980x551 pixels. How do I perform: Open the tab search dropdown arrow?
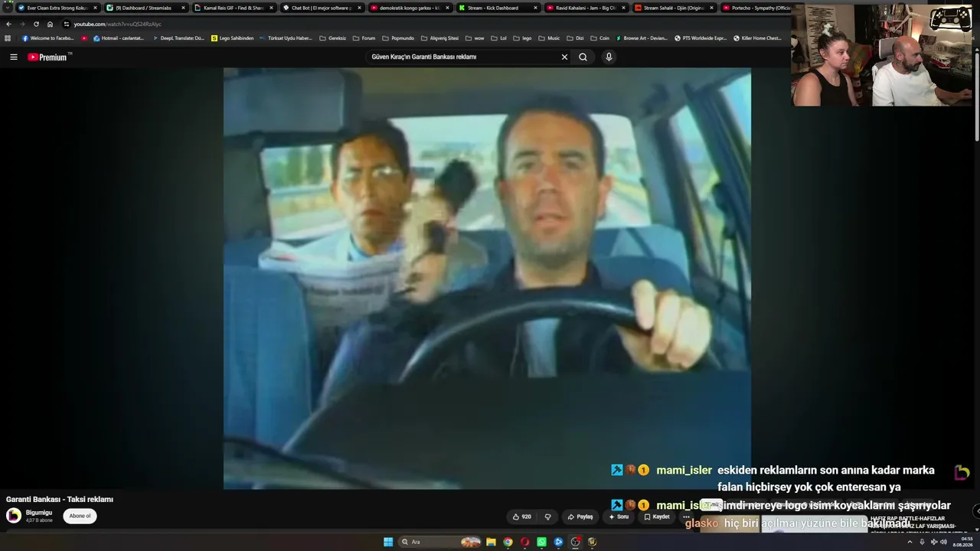tap(7, 8)
